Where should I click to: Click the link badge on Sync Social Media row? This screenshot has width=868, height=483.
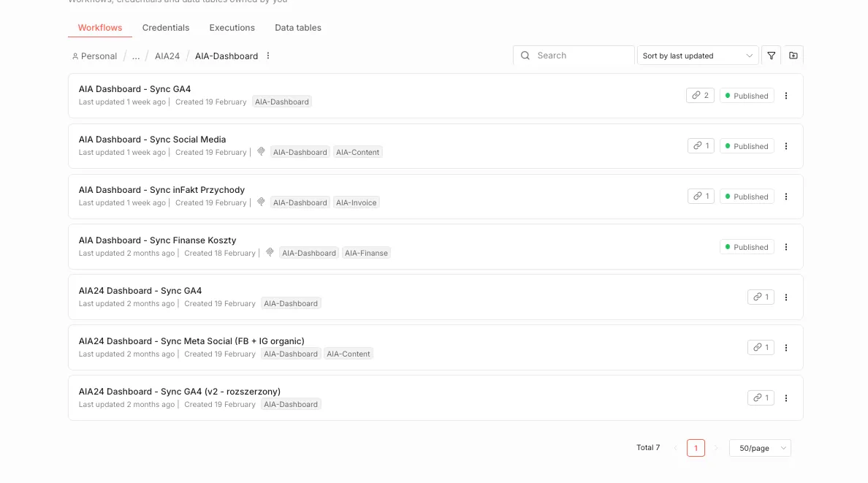click(x=701, y=145)
